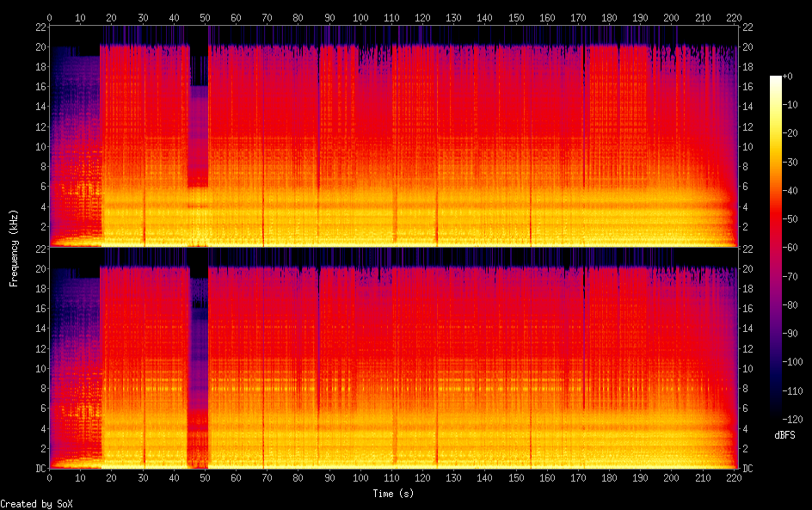Click the 100 tick on bottom time axis

(360, 477)
